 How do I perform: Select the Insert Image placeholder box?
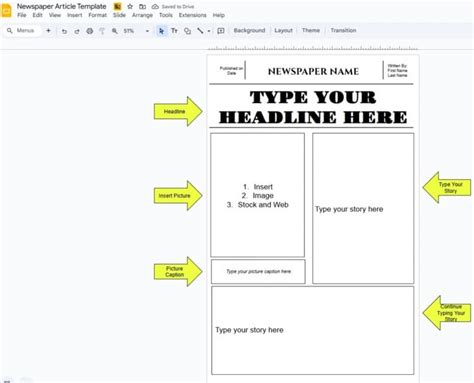point(257,195)
